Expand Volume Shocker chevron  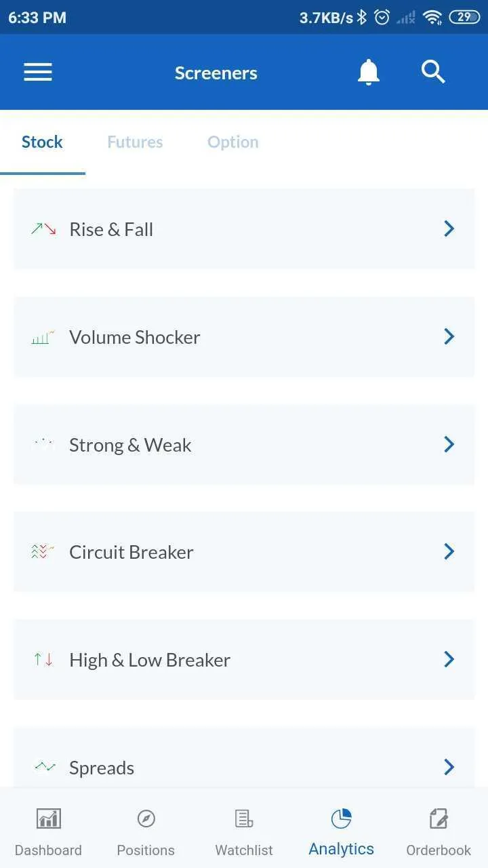[x=449, y=336]
